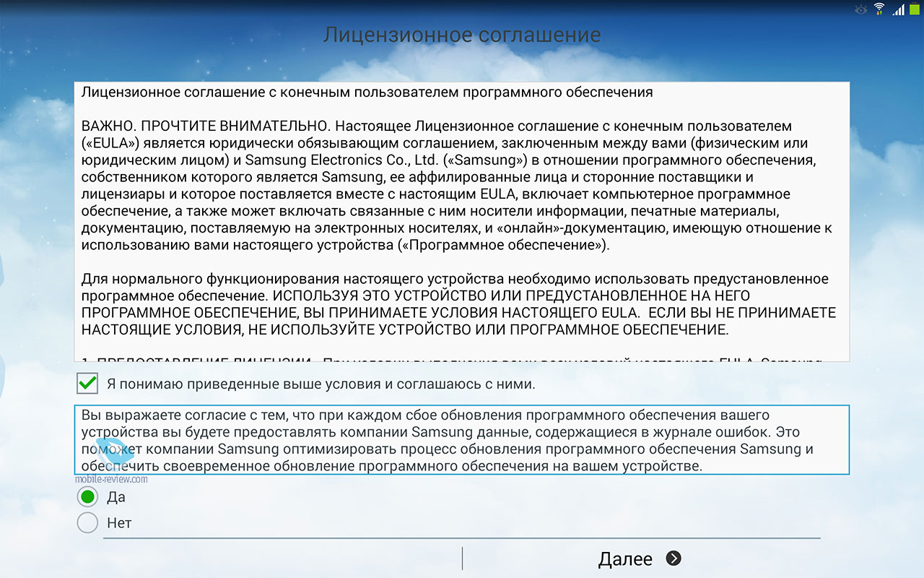Click the paragraph starting 'ВАЖНО. ПРОЧТИТЕ ВНИМАТЕЛЬНО'
The height and width of the screenshot is (578, 924).
457,186
